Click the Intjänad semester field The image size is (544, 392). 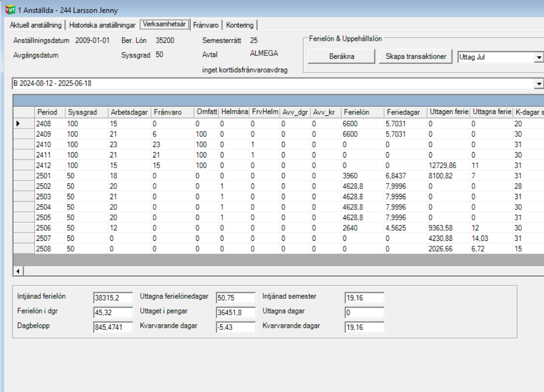(x=364, y=298)
